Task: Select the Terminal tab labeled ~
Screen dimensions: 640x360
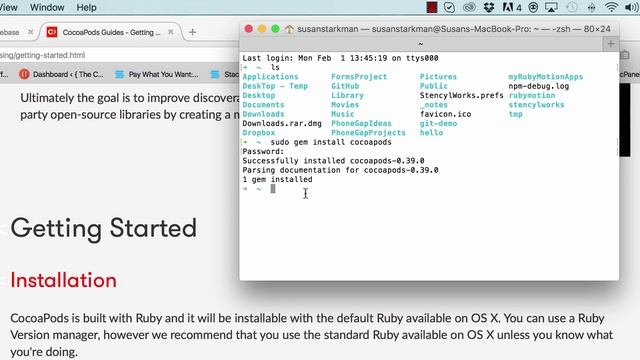Action: [421, 44]
